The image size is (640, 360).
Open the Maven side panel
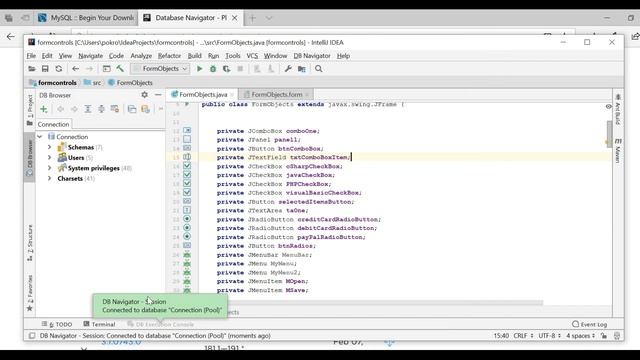618,151
